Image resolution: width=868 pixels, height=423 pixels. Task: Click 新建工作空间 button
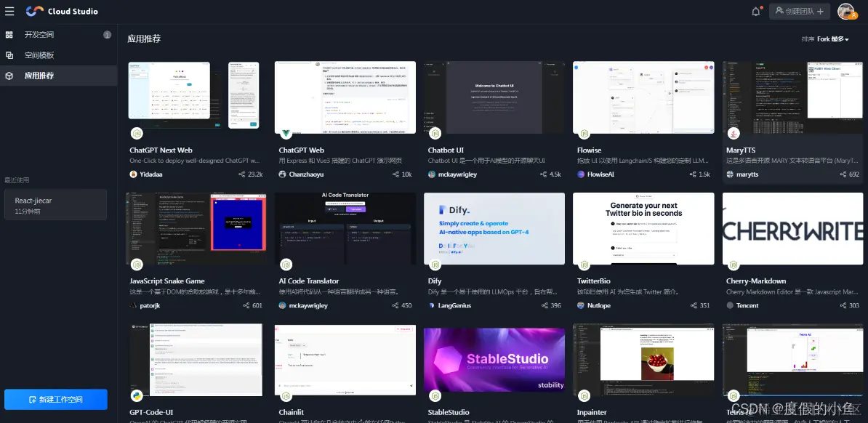click(x=56, y=399)
